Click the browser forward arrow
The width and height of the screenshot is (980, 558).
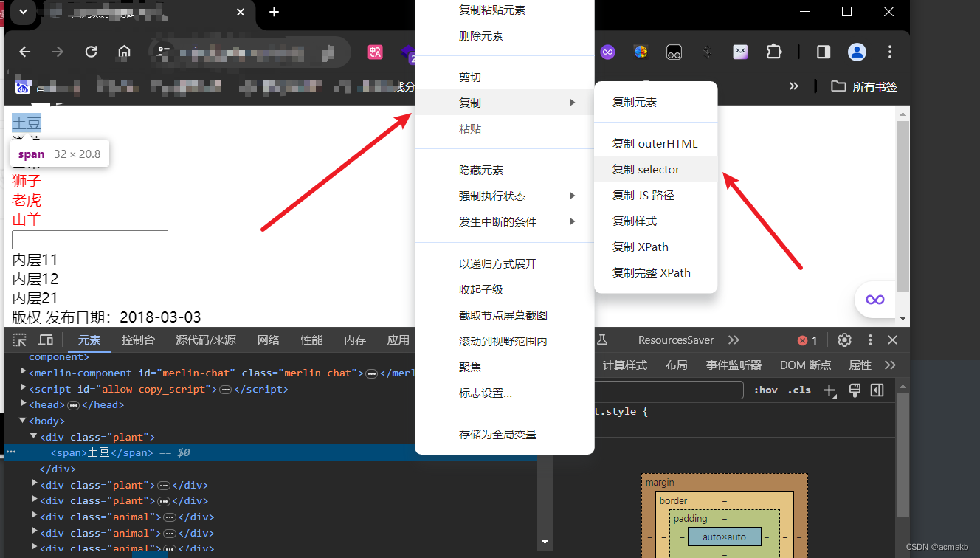[58, 52]
